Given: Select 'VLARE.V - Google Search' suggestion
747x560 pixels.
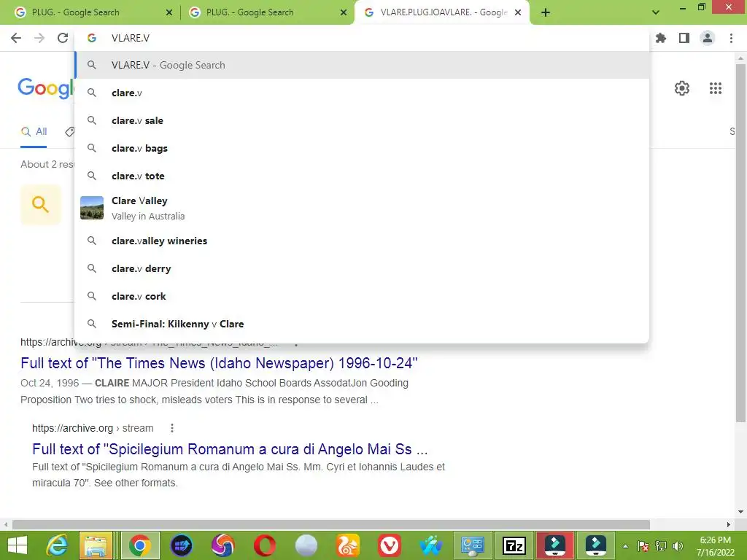Looking at the screenshot, I should click(362, 65).
